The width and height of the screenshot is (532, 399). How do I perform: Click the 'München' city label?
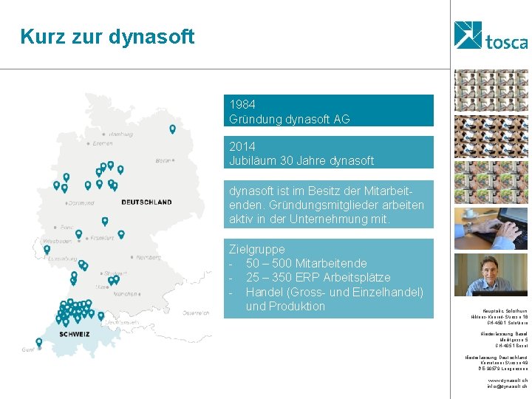tap(125, 294)
